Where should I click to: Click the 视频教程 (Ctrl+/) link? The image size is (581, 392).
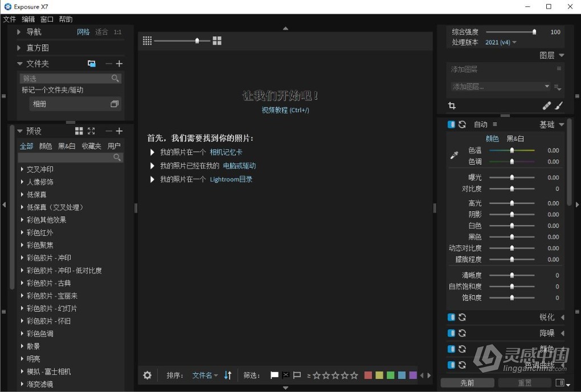[x=285, y=110]
